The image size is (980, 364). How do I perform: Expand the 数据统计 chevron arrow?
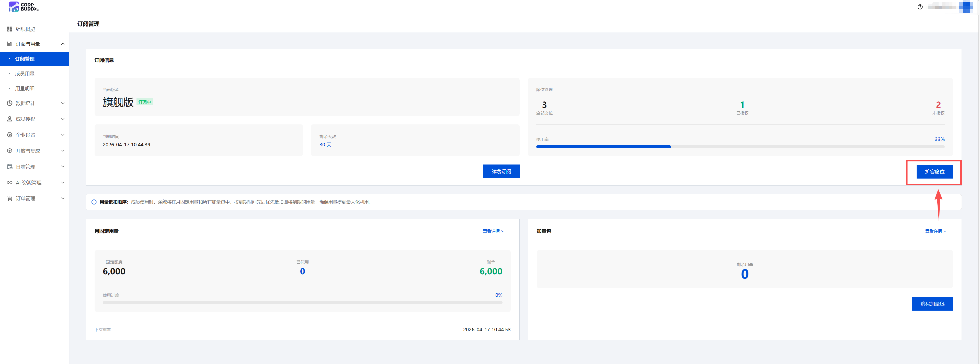click(x=63, y=103)
